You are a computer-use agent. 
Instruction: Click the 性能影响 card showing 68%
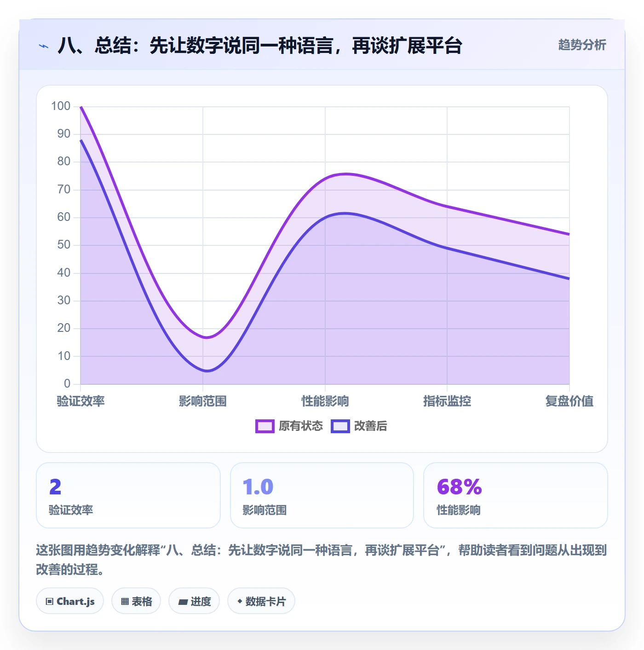(x=516, y=495)
